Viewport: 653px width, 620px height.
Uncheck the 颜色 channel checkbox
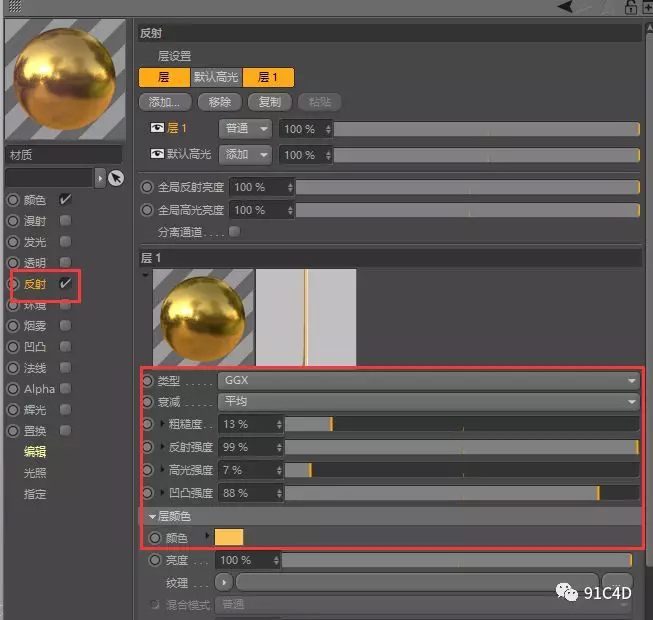[65, 199]
